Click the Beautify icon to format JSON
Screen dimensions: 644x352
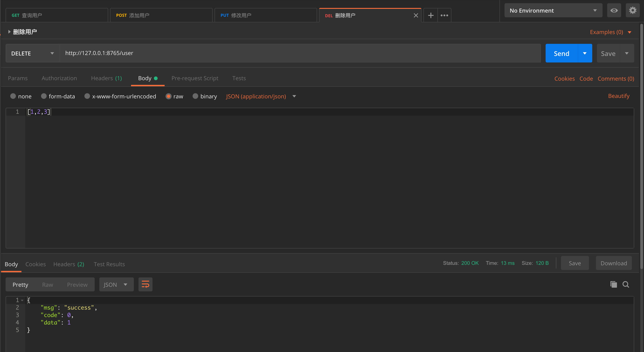[x=619, y=96]
